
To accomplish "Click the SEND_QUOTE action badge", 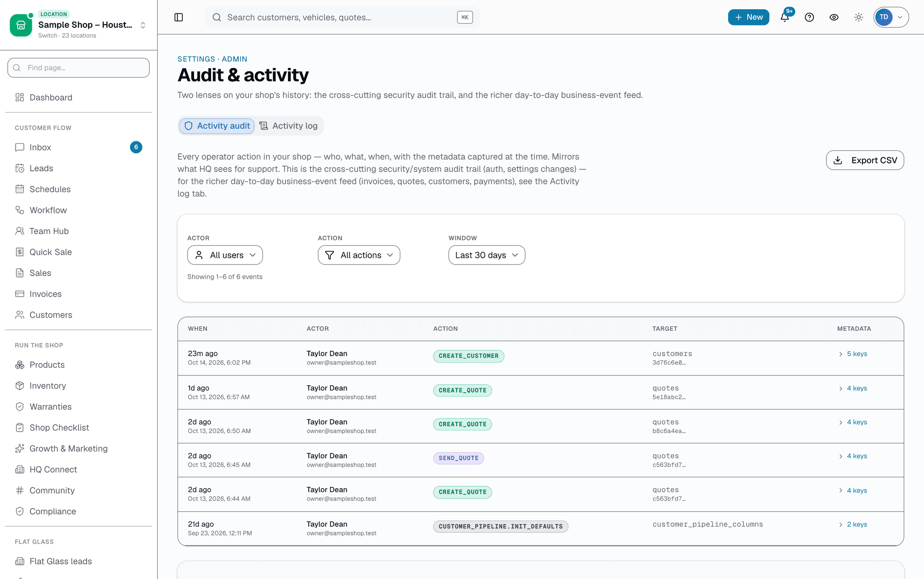I will [x=459, y=458].
